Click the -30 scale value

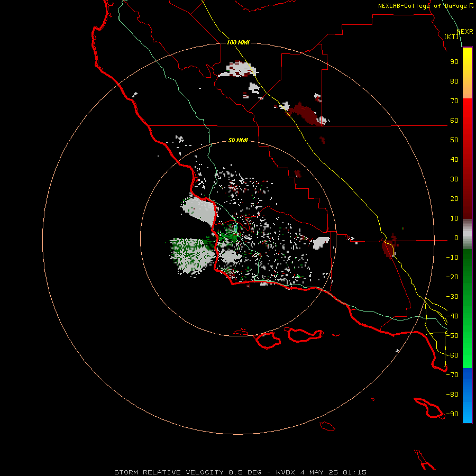click(x=452, y=297)
